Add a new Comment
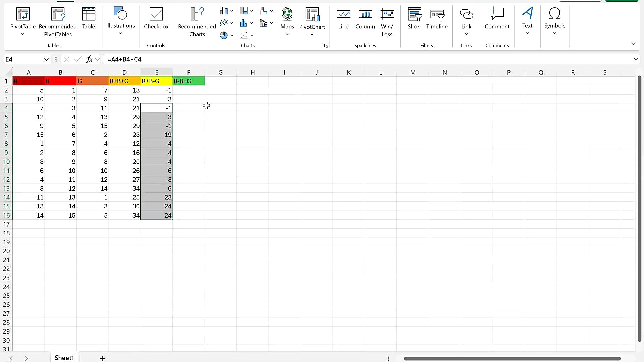 (x=497, y=19)
